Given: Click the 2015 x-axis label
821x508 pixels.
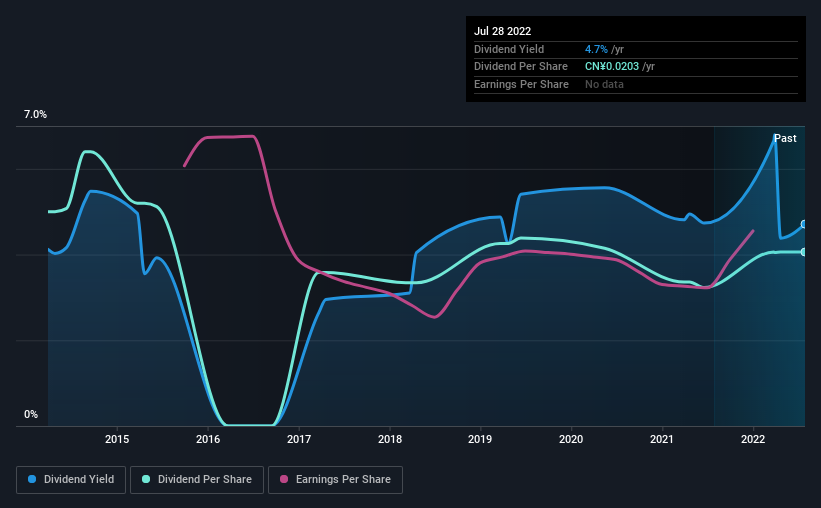Looking at the screenshot, I should click(x=117, y=439).
